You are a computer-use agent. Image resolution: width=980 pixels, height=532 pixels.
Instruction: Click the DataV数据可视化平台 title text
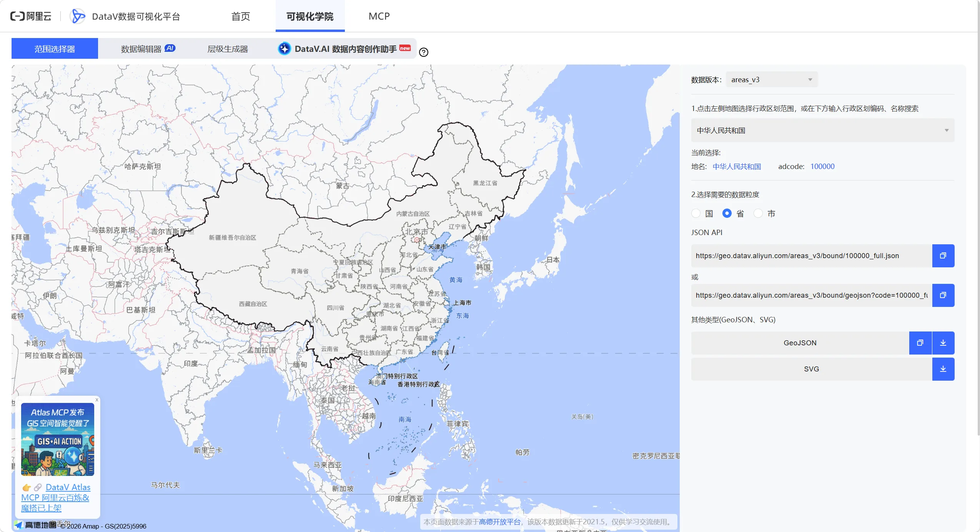click(136, 17)
